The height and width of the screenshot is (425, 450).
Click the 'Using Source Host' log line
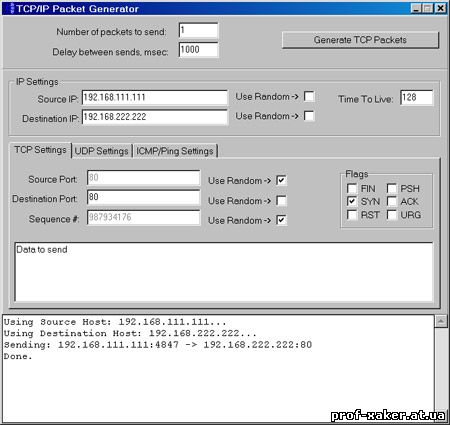point(115,322)
